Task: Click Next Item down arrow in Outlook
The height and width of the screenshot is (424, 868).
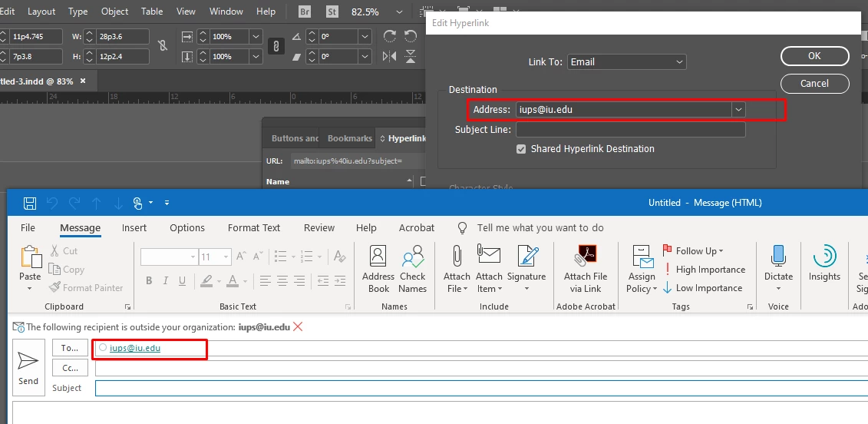Action: (118, 204)
